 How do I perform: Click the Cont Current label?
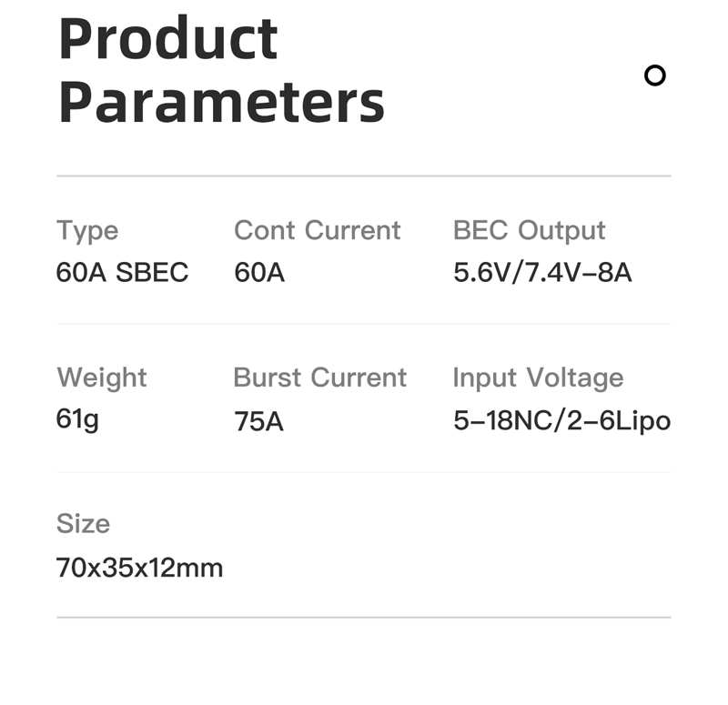(x=317, y=230)
